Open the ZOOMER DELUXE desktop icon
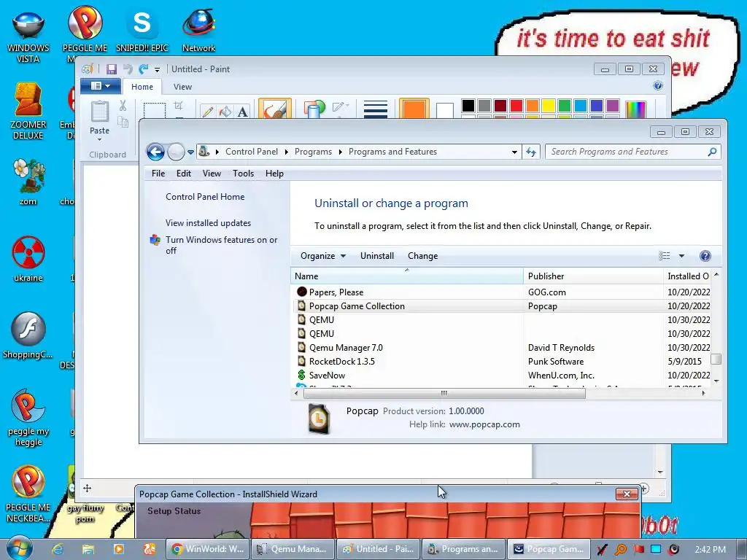The height and width of the screenshot is (560, 747). [28, 111]
